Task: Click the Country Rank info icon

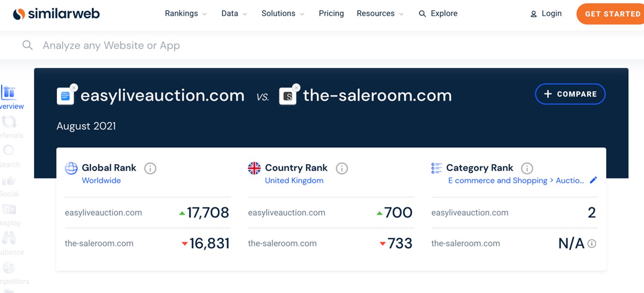Action: 342,168
